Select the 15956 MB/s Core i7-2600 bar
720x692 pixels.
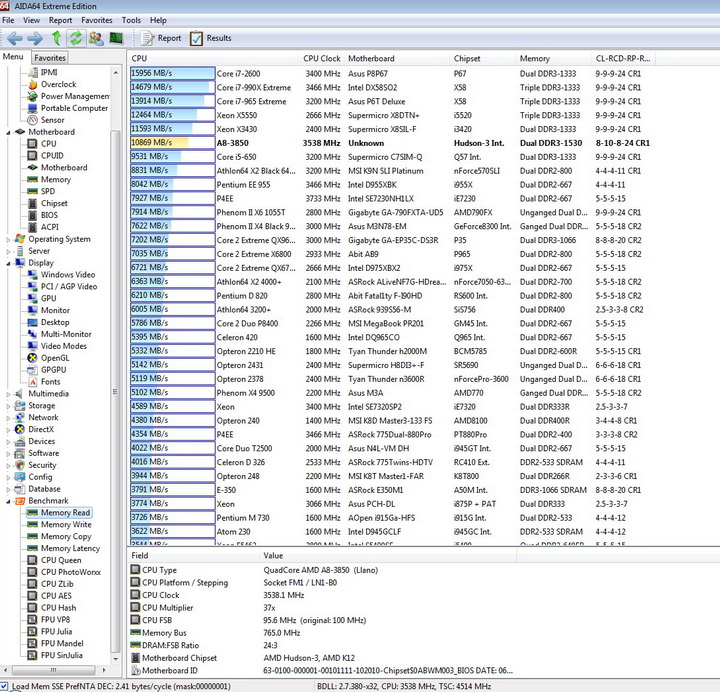click(173, 73)
